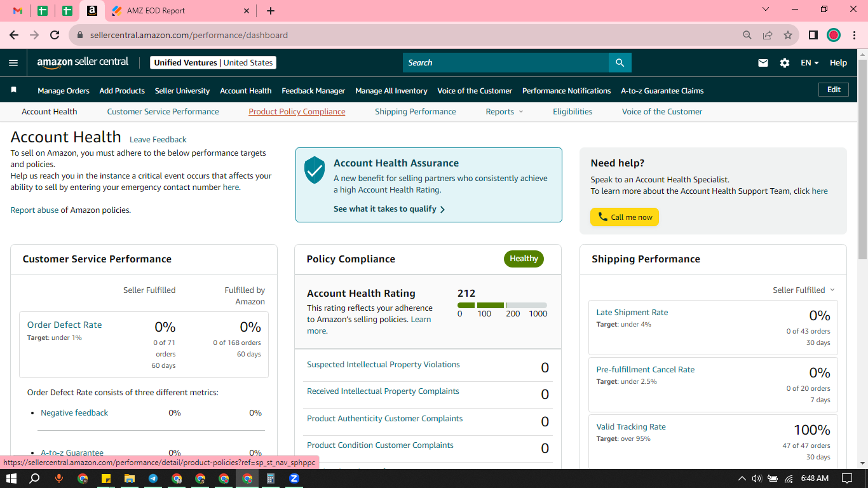Viewport: 868px width, 488px height.
Task: Open Seller University in the top menu
Action: [182, 91]
